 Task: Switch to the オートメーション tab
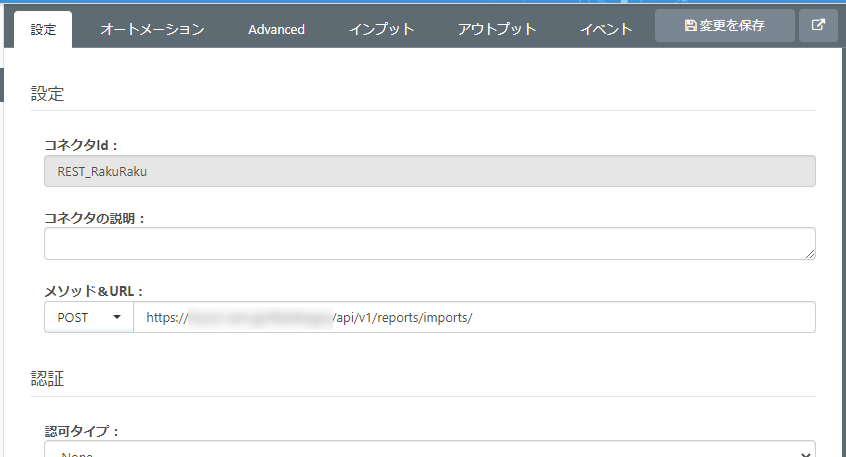click(152, 29)
